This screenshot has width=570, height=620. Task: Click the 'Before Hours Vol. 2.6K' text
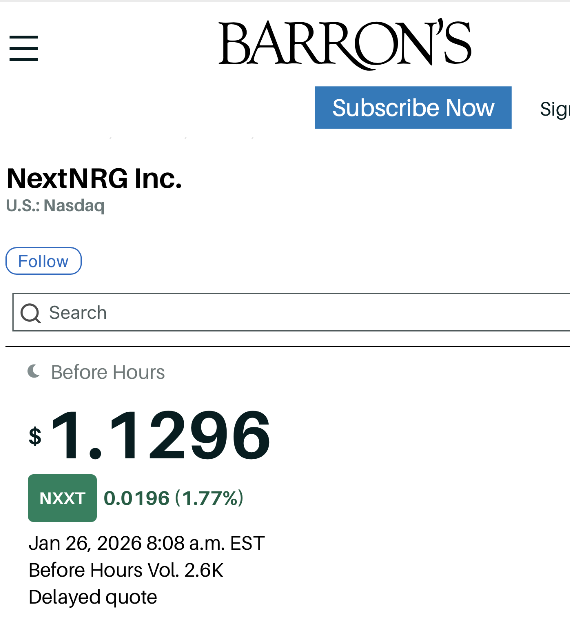click(126, 570)
